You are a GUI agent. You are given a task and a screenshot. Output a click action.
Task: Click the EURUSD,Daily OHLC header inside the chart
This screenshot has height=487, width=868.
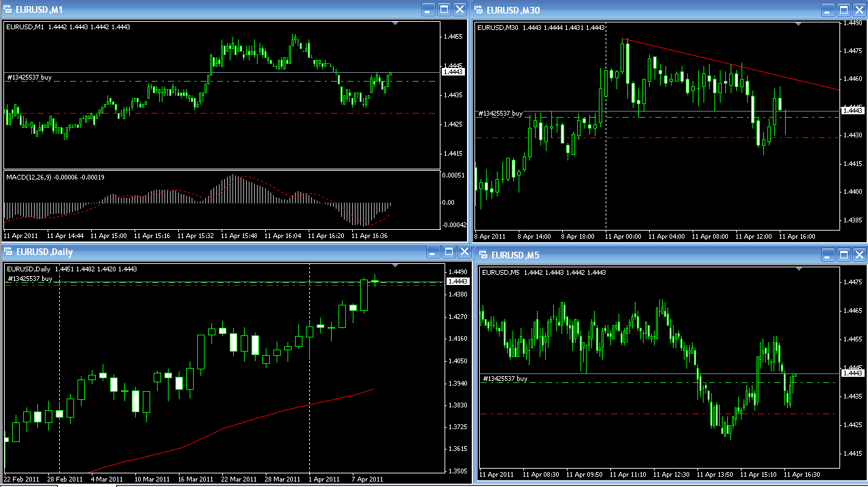click(x=71, y=269)
